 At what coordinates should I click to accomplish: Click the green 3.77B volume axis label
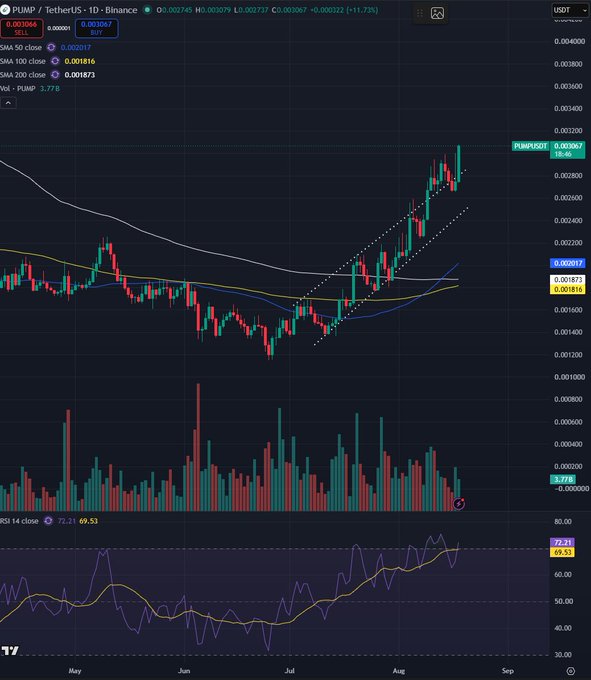pos(563,479)
